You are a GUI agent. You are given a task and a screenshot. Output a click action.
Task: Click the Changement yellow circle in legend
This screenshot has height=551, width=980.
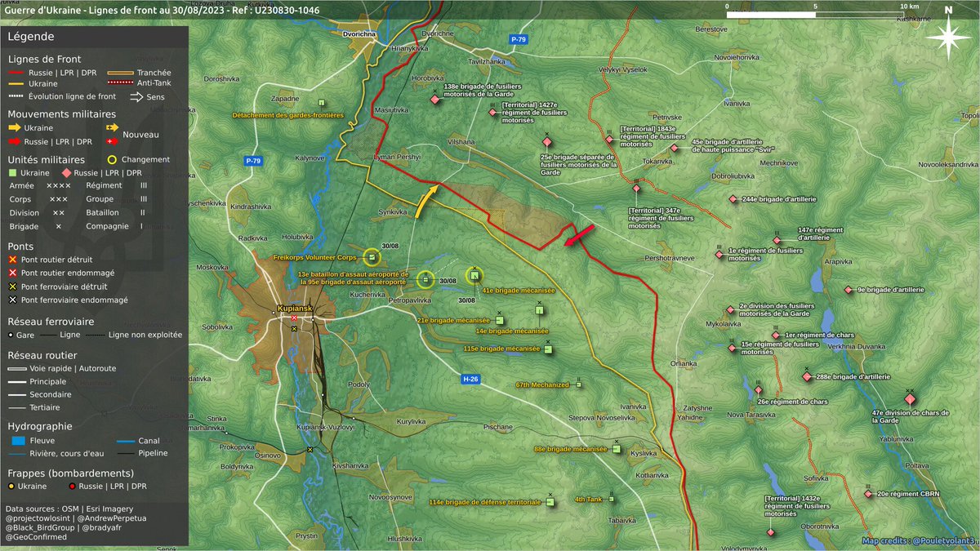[111, 159]
